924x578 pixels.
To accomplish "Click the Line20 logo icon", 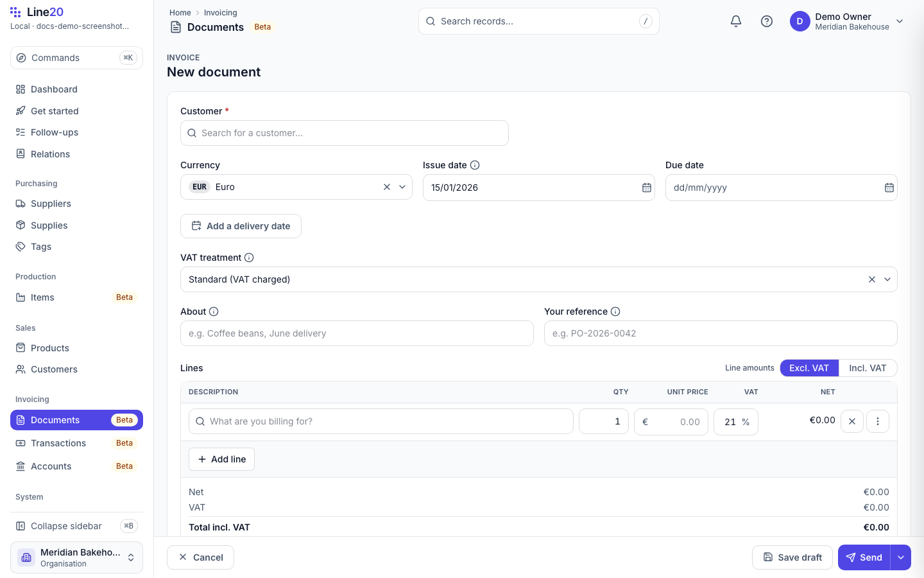I will 15,12.
